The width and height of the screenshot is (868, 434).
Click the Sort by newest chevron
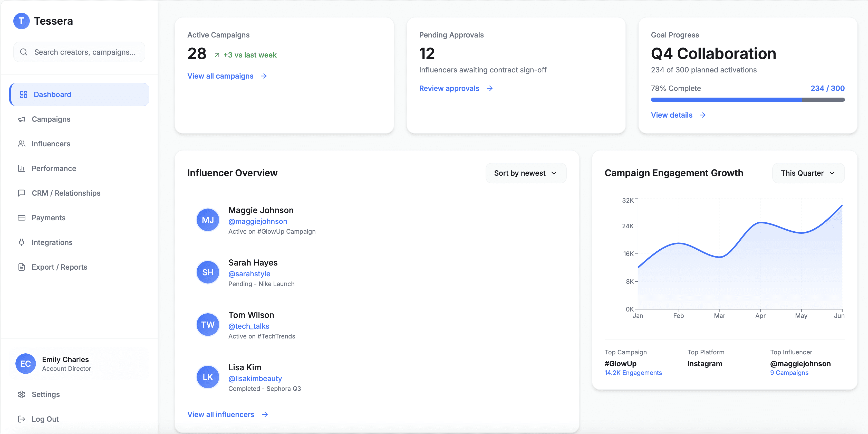coord(554,173)
